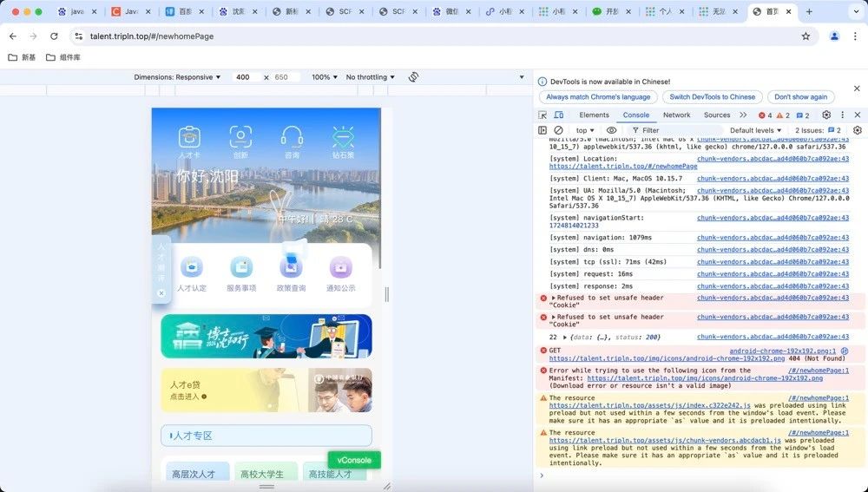Switch to the Console tab
The width and height of the screenshot is (868, 492).
(636, 115)
